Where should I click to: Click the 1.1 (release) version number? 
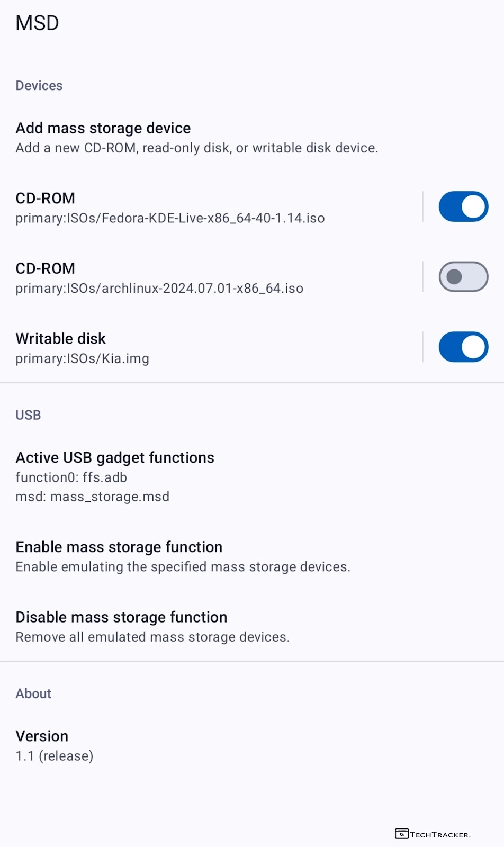[55, 756]
